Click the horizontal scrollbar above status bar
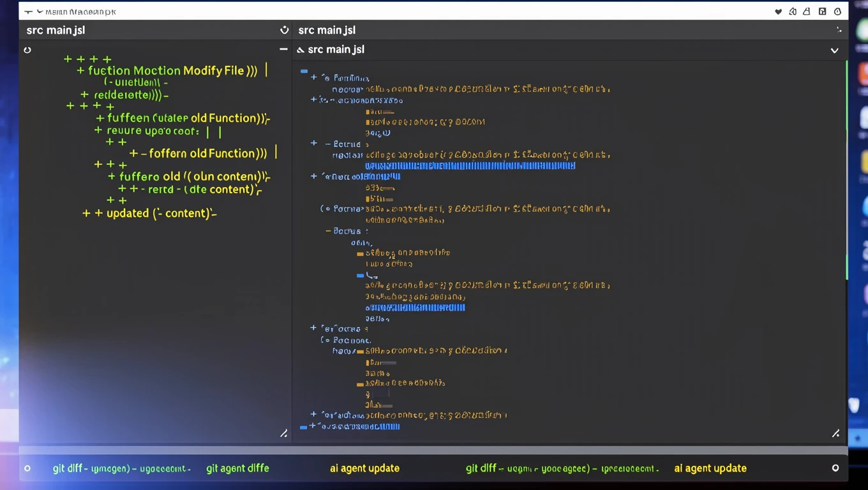868x490 pixels. [x=433, y=450]
